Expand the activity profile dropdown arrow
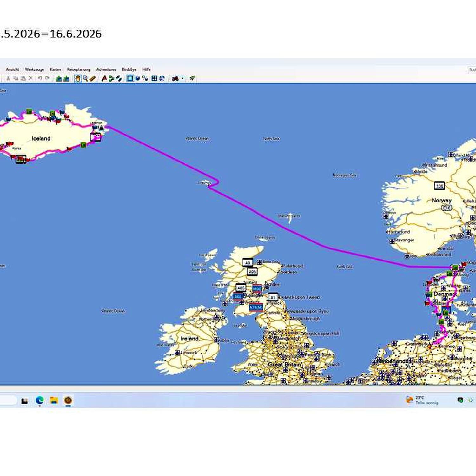This screenshot has height=476, width=476. click(182, 78)
